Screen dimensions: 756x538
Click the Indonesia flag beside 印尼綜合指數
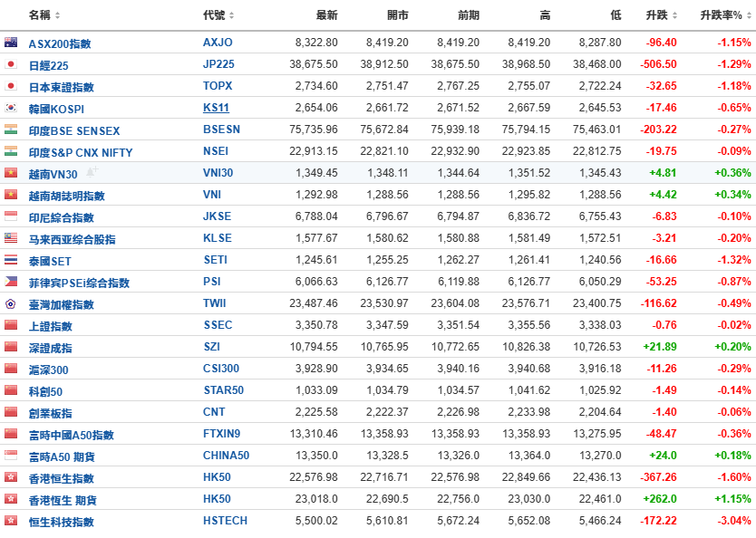11,216
